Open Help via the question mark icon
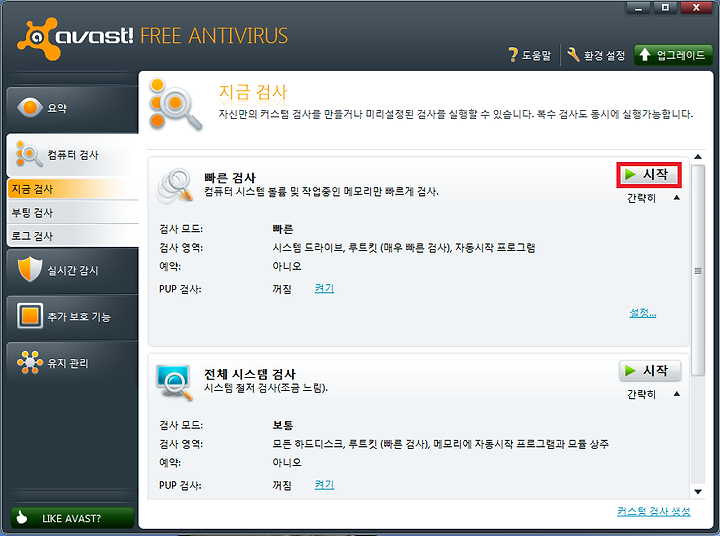Image resolution: width=720 pixels, height=536 pixels. coord(513,55)
